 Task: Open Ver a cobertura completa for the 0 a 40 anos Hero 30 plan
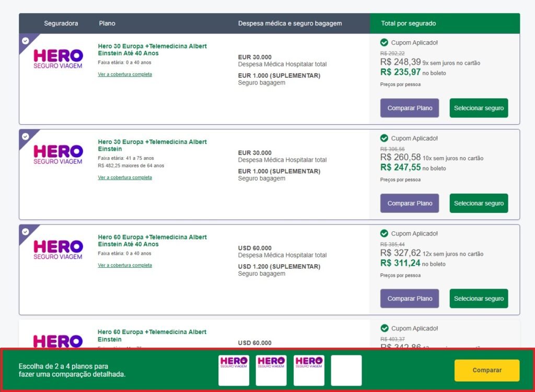click(125, 74)
